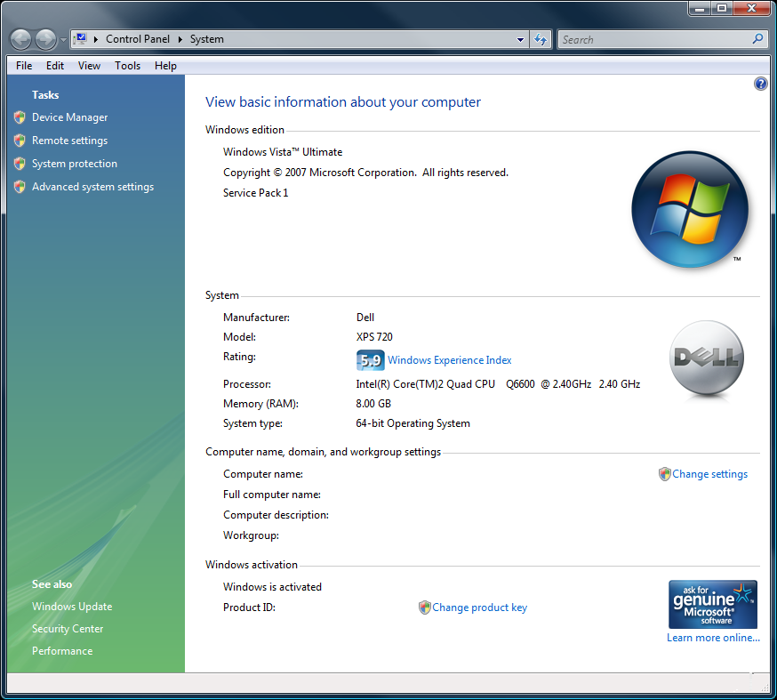
Task: Open the address bar history dropdown
Action: coord(521,39)
